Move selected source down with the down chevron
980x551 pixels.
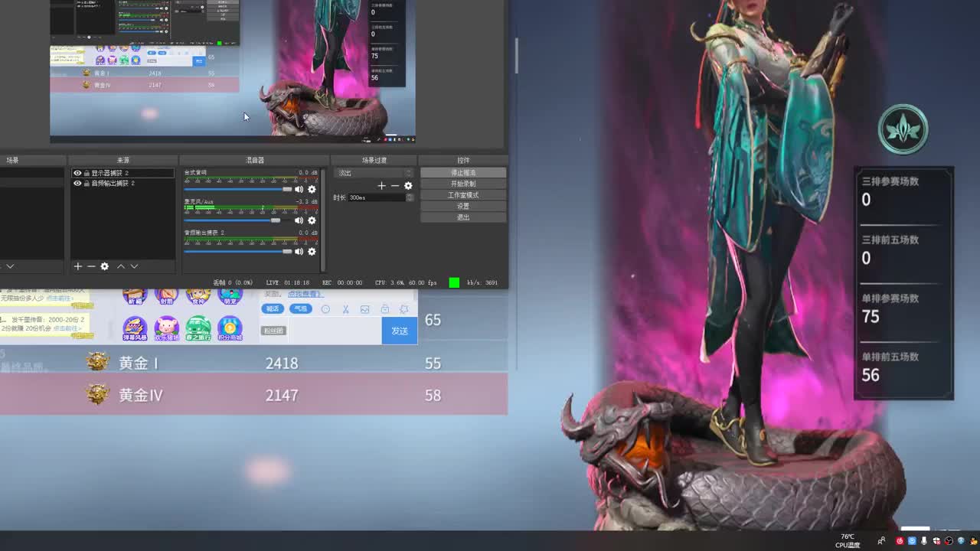[x=134, y=266]
